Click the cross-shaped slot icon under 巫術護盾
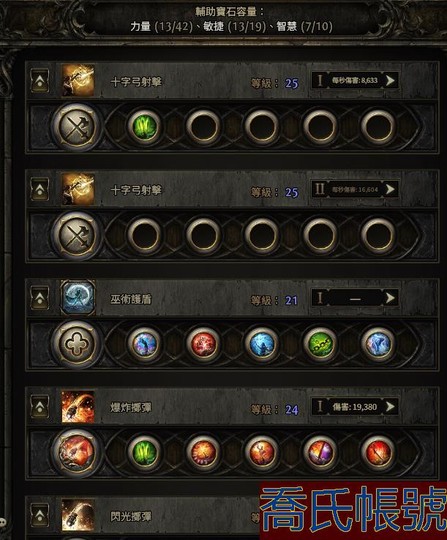Screen dimensions: 447x540 click(77, 344)
